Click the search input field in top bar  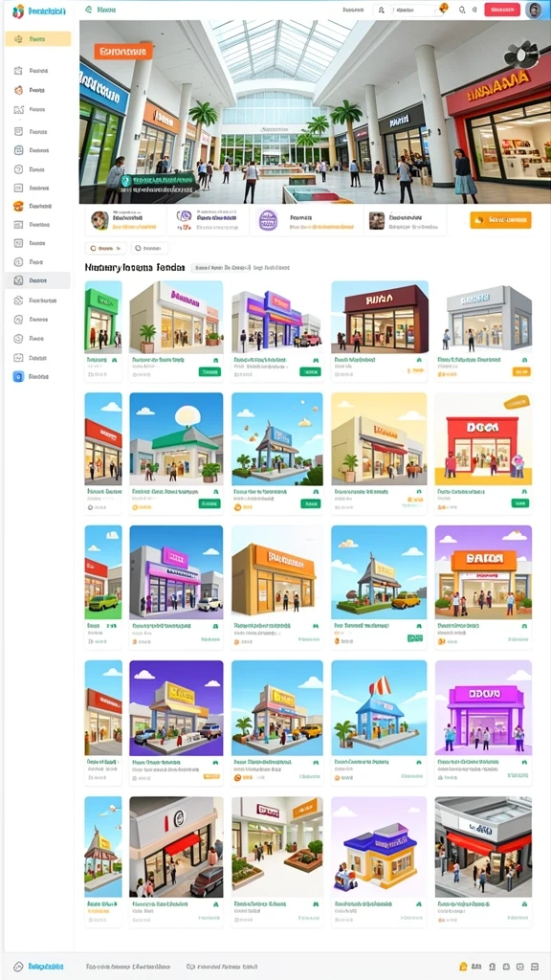(413, 10)
